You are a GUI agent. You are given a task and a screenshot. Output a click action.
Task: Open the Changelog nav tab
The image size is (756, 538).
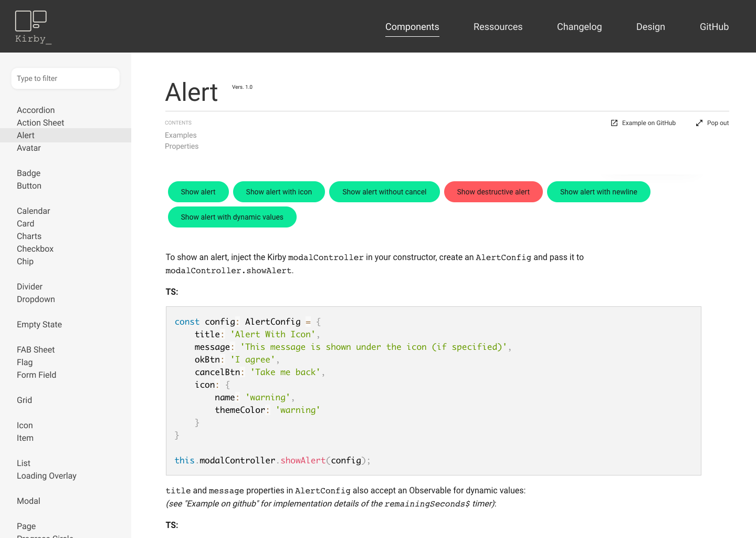[x=579, y=27]
